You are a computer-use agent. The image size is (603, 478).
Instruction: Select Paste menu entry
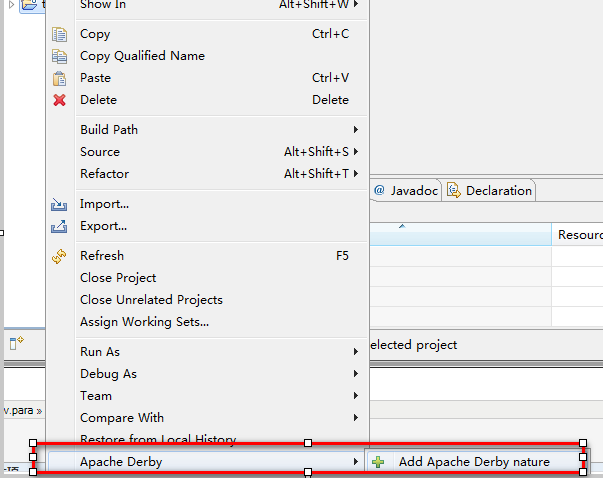[x=208, y=78]
